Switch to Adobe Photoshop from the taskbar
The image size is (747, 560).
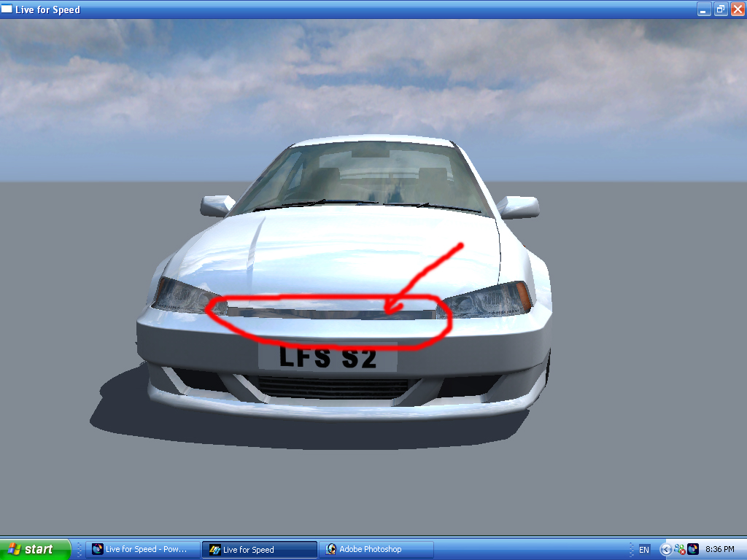(x=376, y=549)
